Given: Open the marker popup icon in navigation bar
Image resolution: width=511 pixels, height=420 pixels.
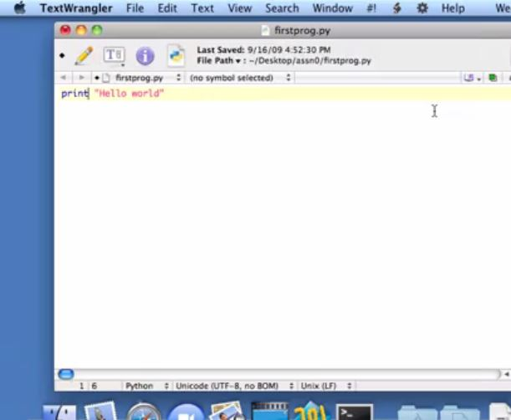Looking at the screenshot, I should tap(473, 78).
